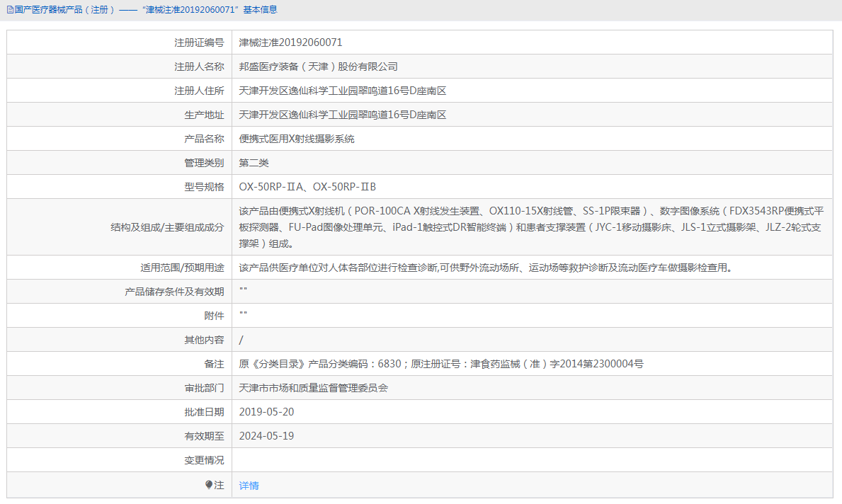Click the approval date 2019-05-20
This screenshot has width=842, height=504.
point(267,411)
